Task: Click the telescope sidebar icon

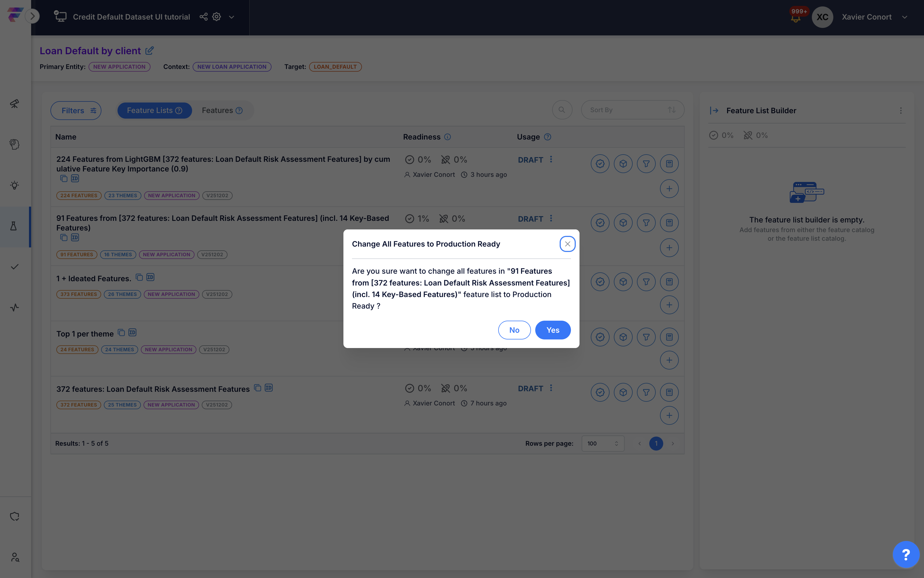Action: click(14, 104)
